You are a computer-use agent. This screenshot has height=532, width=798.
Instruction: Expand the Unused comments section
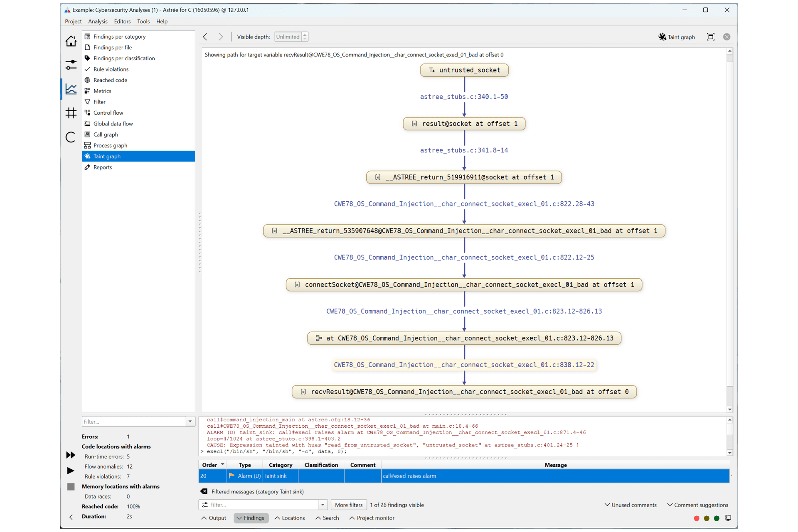pyautogui.click(x=631, y=505)
